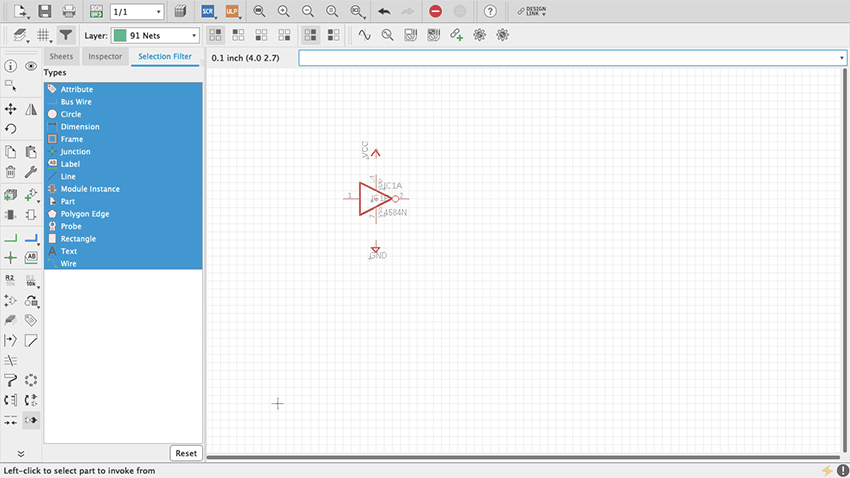Expand more tools double chevron
Screen dimensions: 850x478
(21, 454)
